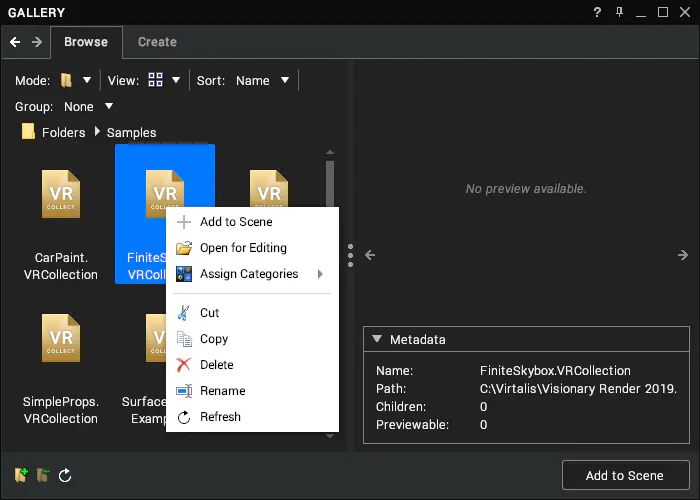Click the forward arrow beside the Browse tab
Screen dimensions: 700x500
click(x=37, y=42)
